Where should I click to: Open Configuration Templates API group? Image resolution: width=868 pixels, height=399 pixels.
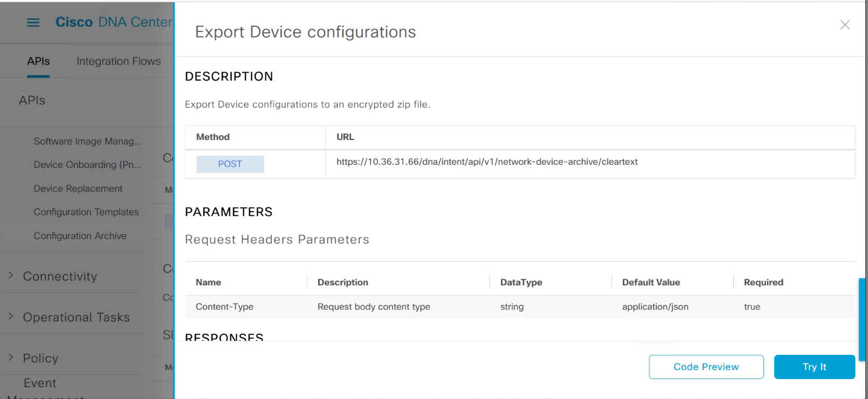coord(86,212)
